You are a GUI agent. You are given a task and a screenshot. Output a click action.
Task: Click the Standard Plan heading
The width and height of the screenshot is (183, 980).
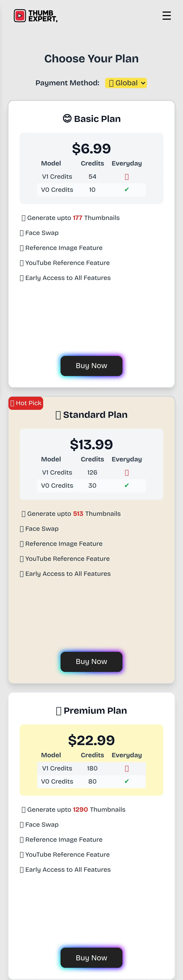95,415
